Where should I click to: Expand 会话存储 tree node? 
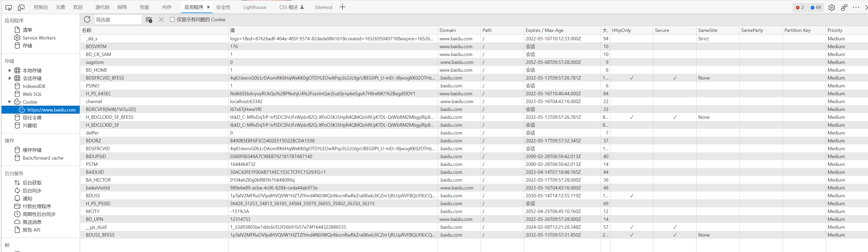[9, 78]
